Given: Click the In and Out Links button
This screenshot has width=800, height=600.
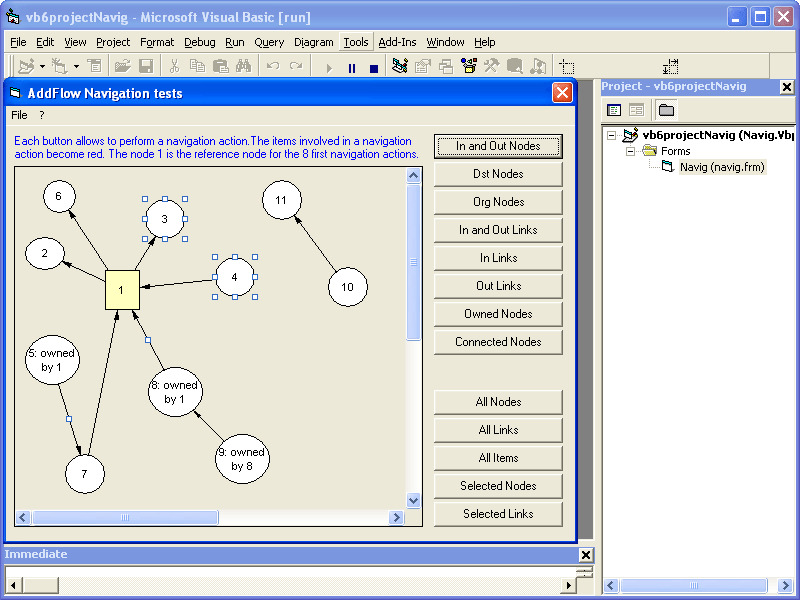Looking at the screenshot, I should click(x=498, y=230).
